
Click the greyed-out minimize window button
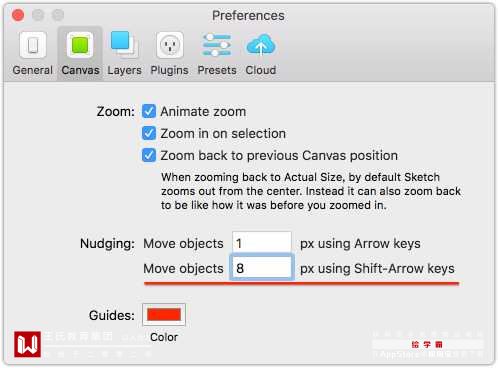click(x=38, y=15)
